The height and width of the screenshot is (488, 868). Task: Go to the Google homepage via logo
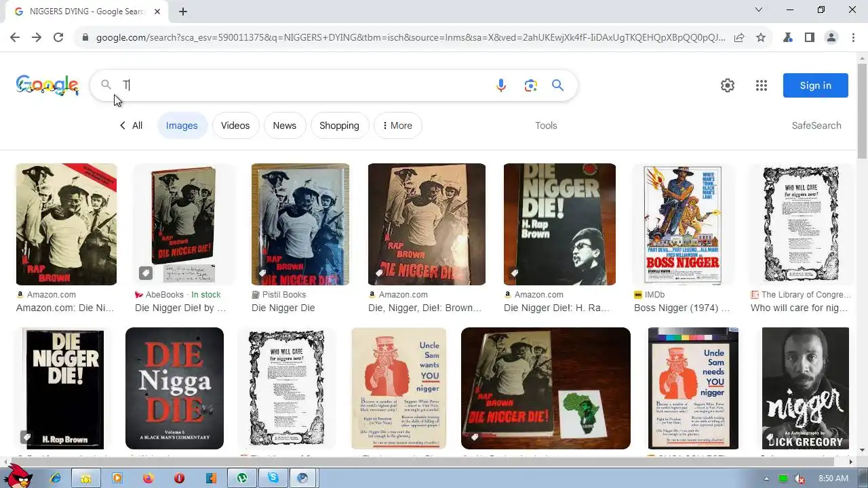coord(47,85)
